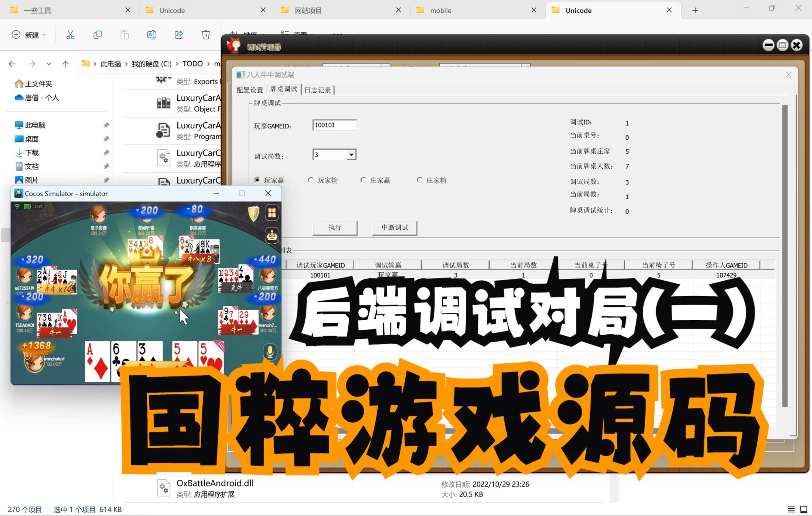The height and width of the screenshot is (516, 812).
Task: Open the 牌桌调试 tab
Action: pos(284,89)
